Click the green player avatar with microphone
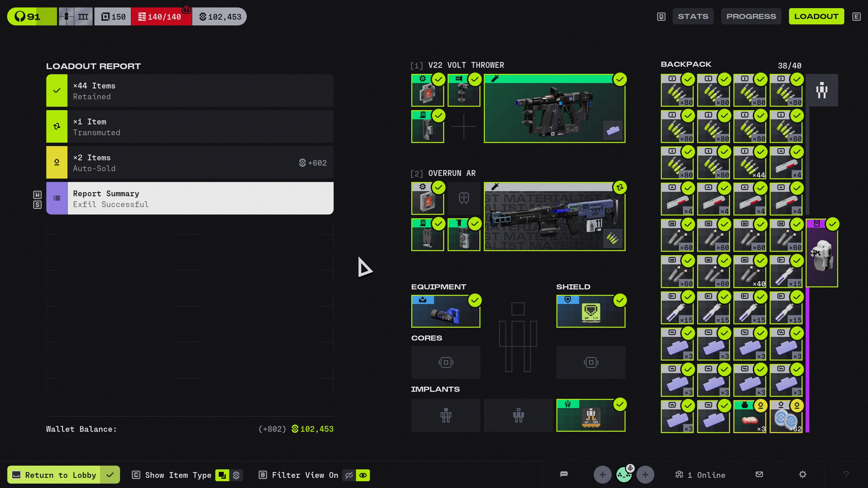This screenshot has height=488, width=868. coord(624,475)
